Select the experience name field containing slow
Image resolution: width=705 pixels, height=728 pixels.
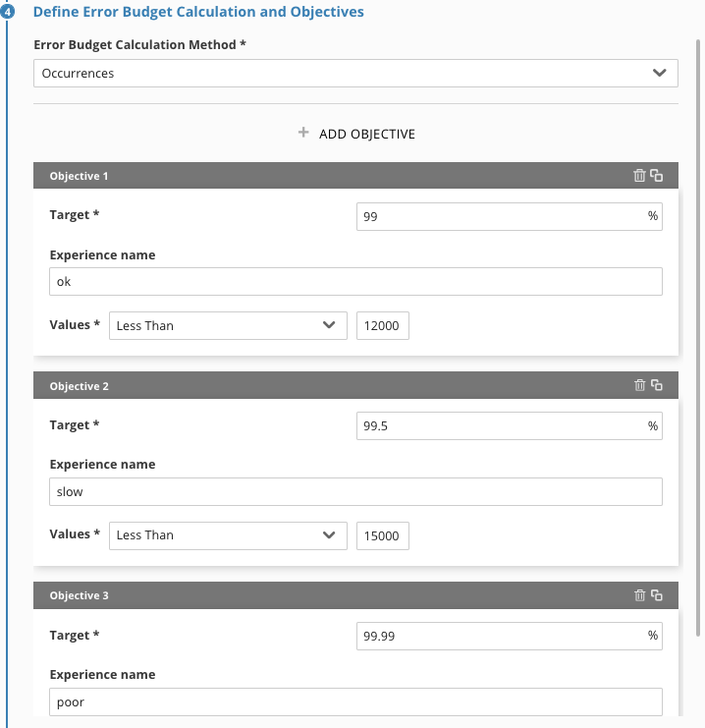pyautogui.click(x=355, y=491)
